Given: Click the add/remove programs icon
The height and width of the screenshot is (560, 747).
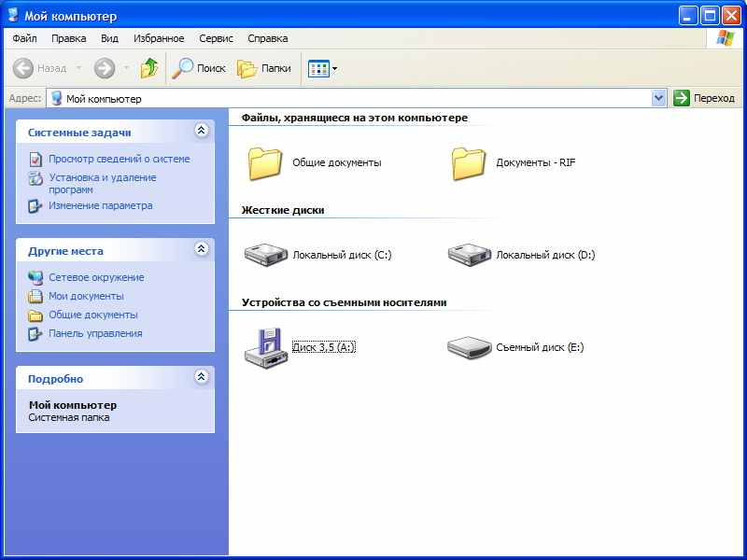Looking at the screenshot, I should pyautogui.click(x=35, y=178).
